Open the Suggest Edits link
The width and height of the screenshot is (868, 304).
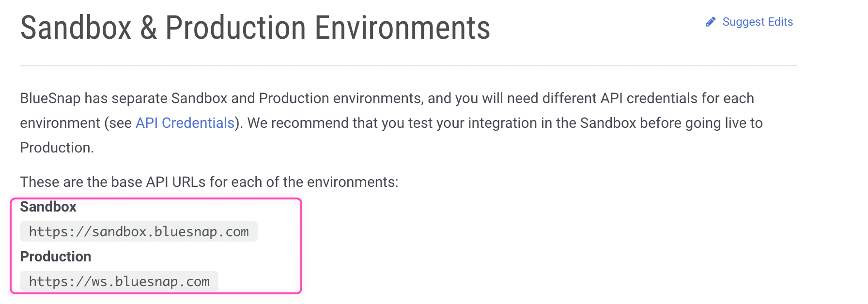point(757,22)
